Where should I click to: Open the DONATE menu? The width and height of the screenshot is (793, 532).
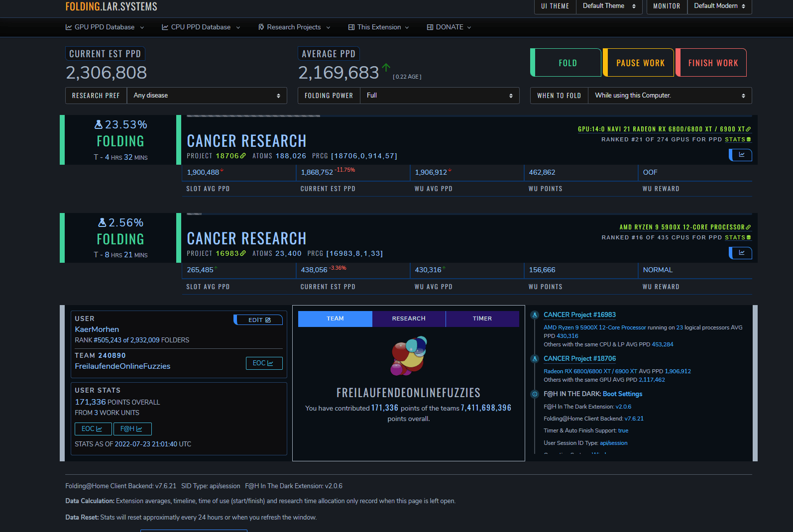(x=449, y=27)
